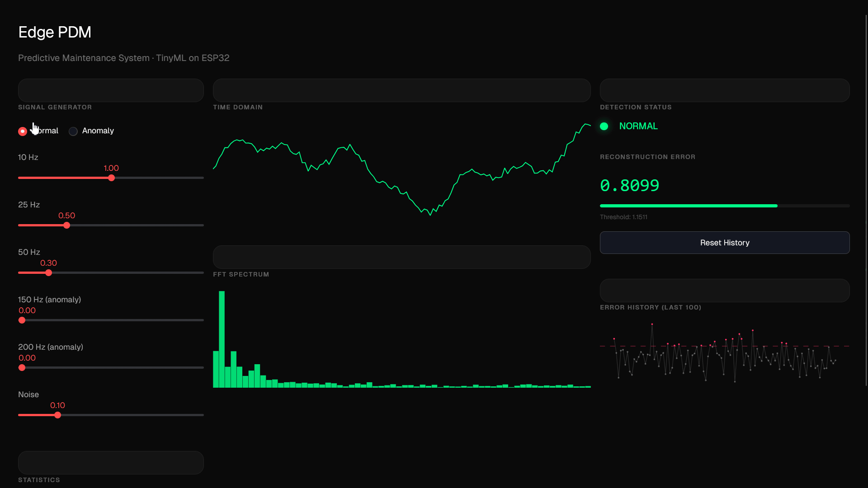The width and height of the screenshot is (868, 488).
Task: Click the Statistics panel header
Action: click(39, 480)
